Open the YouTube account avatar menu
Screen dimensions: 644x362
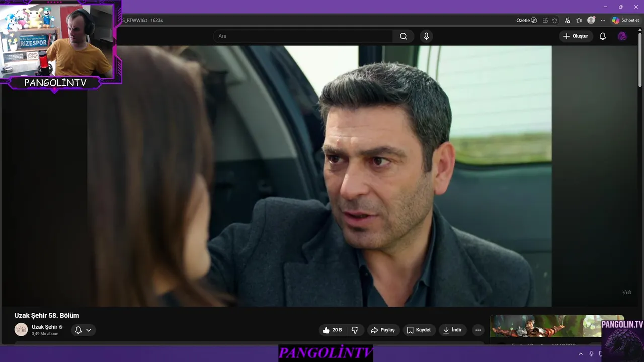coord(622,36)
